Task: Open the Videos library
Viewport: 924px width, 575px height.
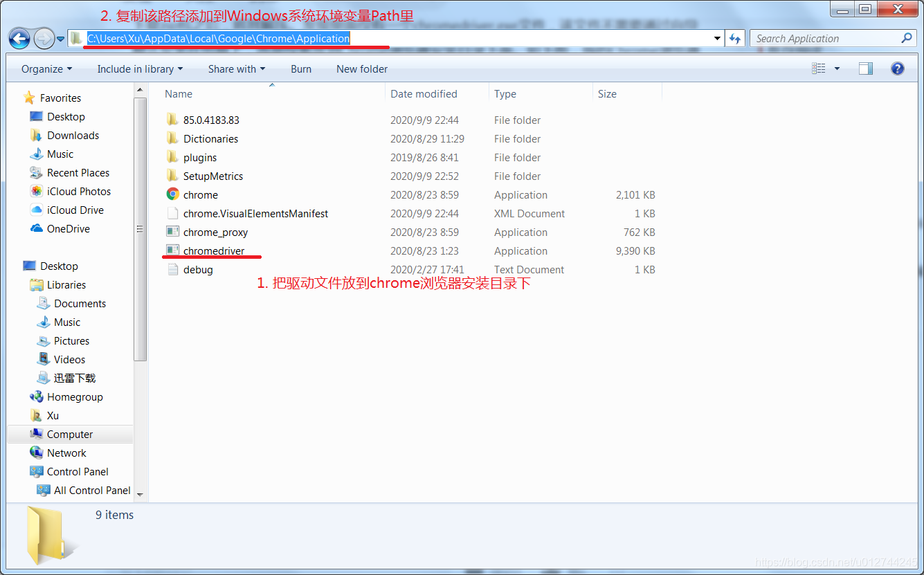Action: pos(70,360)
